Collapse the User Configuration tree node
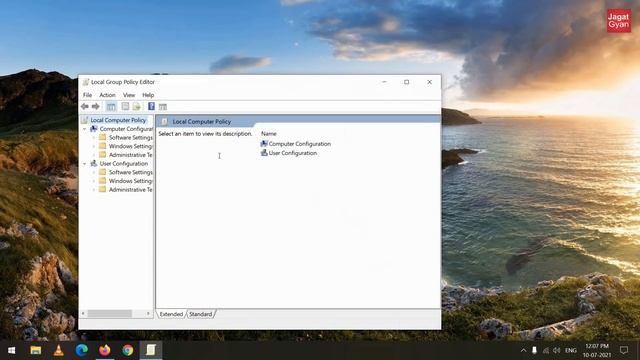The height and width of the screenshot is (360, 640). pyautogui.click(x=85, y=164)
